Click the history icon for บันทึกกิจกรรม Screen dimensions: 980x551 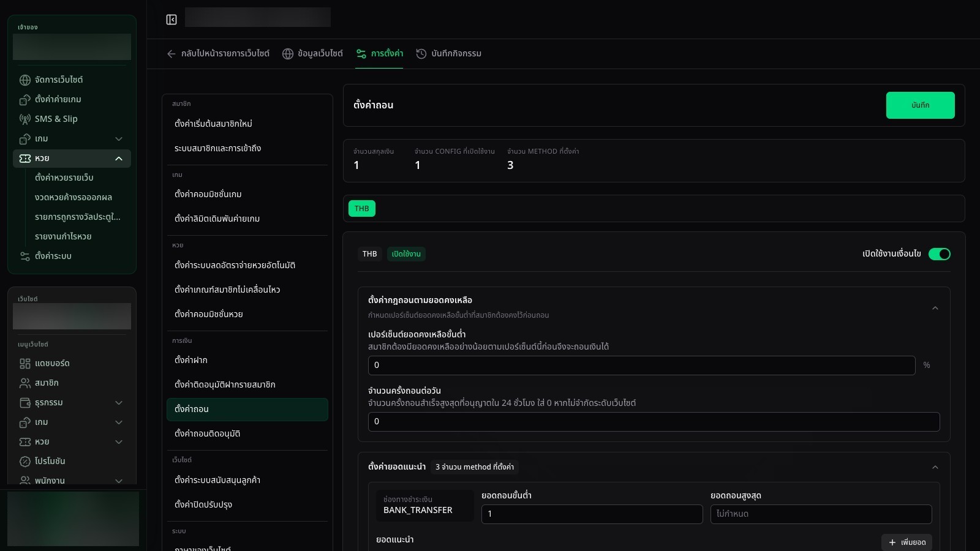421,54
